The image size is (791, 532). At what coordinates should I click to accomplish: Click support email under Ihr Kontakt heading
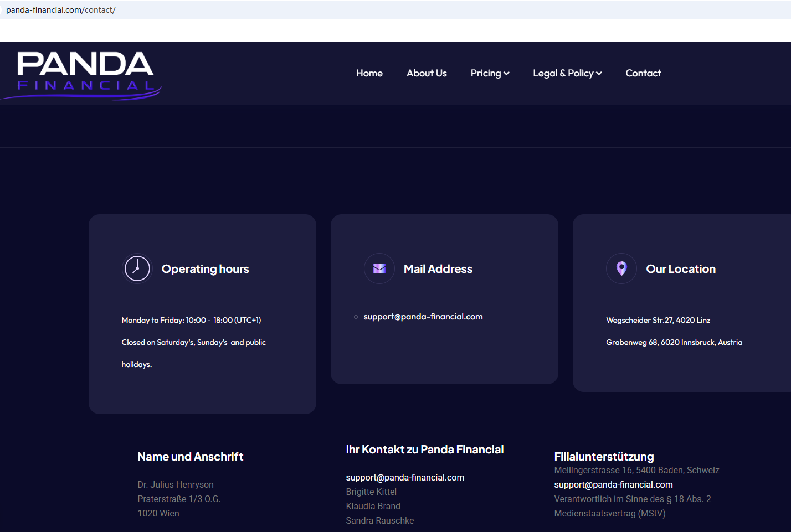[x=405, y=477]
